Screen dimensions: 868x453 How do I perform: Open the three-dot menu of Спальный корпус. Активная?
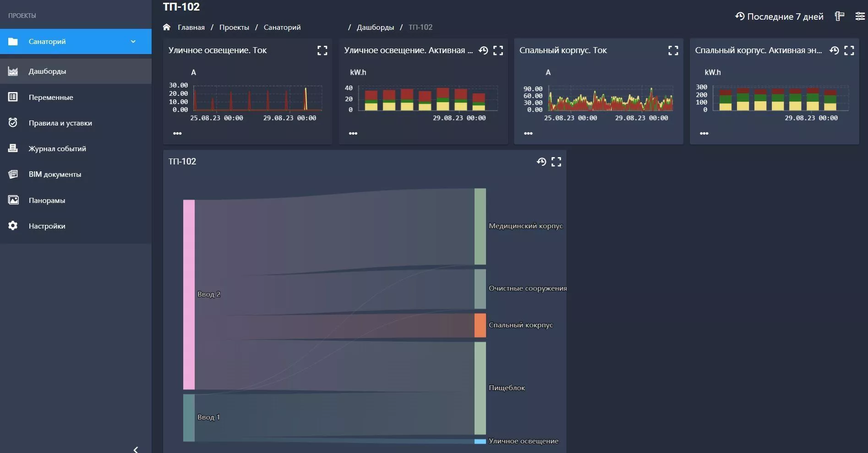click(704, 133)
